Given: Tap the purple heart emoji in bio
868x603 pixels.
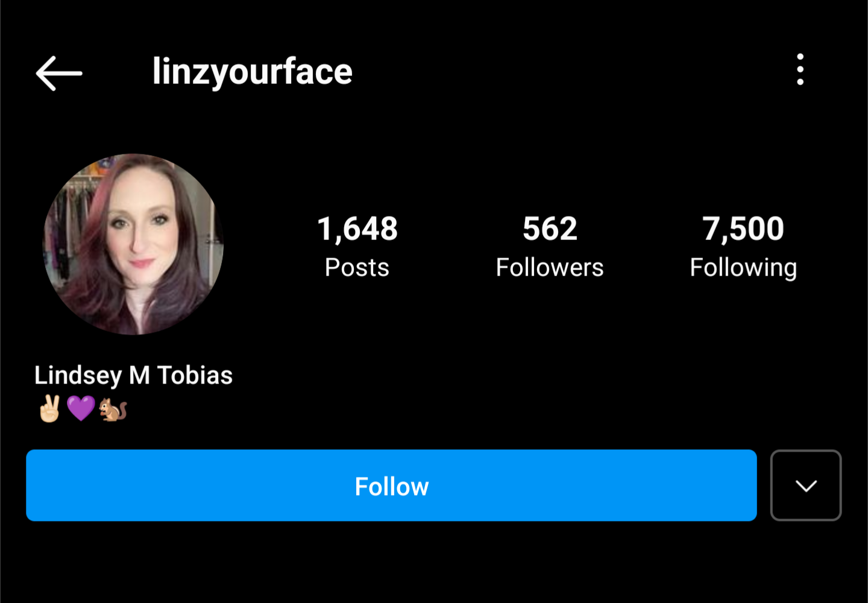Looking at the screenshot, I should coord(81,409).
